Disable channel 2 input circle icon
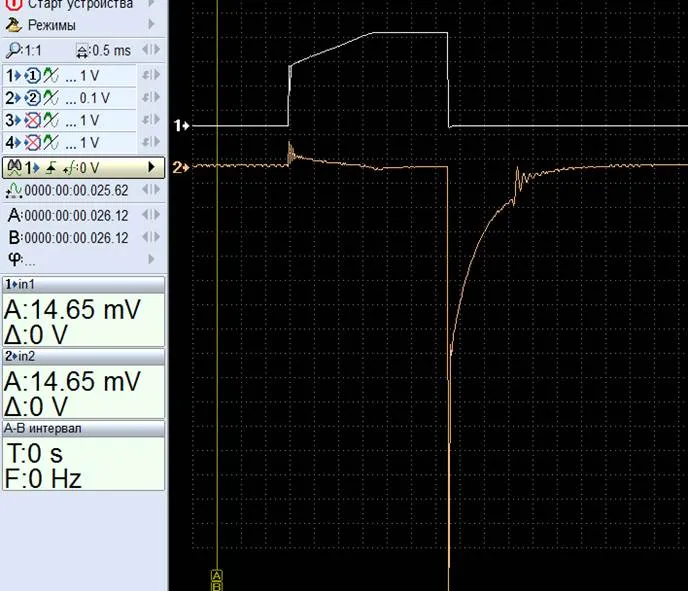Viewport: 688px width, 591px height. 31,98
